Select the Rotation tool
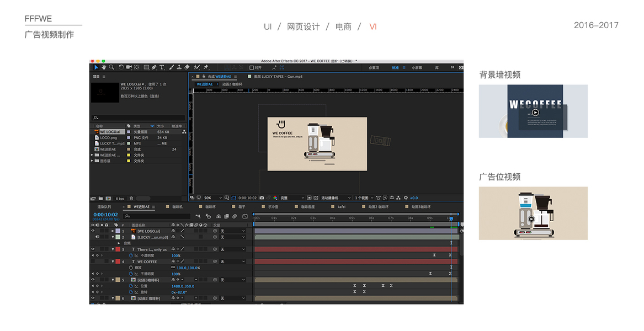This screenshot has height=331, width=644. pyautogui.click(x=121, y=67)
